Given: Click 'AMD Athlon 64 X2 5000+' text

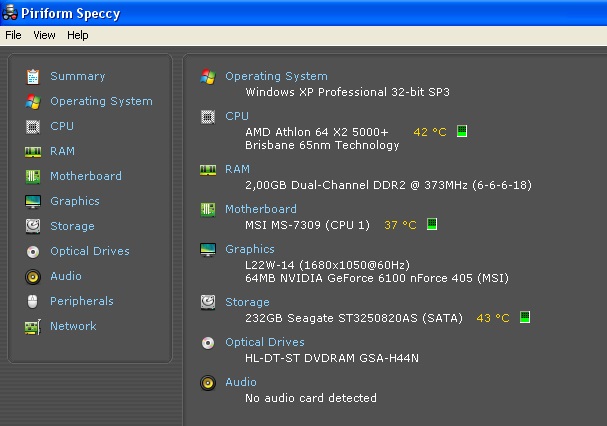Looking at the screenshot, I should 317,132.
